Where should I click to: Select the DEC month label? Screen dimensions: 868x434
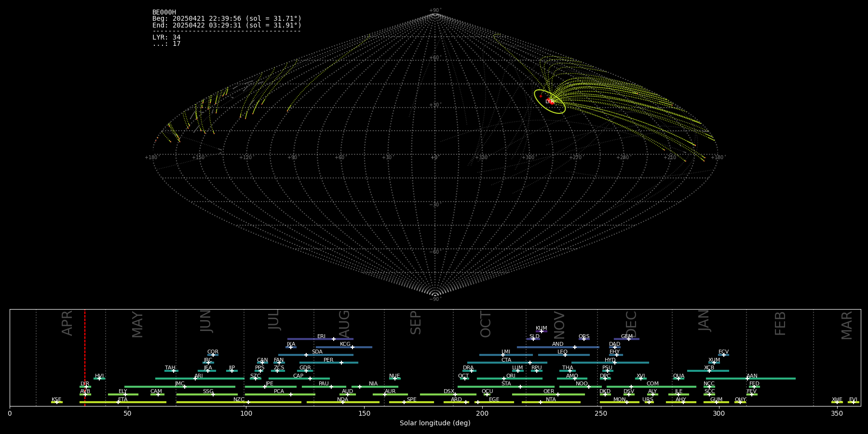coord(631,325)
